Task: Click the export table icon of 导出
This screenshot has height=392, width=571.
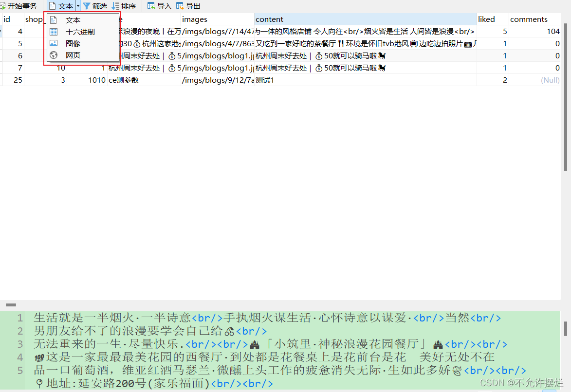Action: coord(180,6)
